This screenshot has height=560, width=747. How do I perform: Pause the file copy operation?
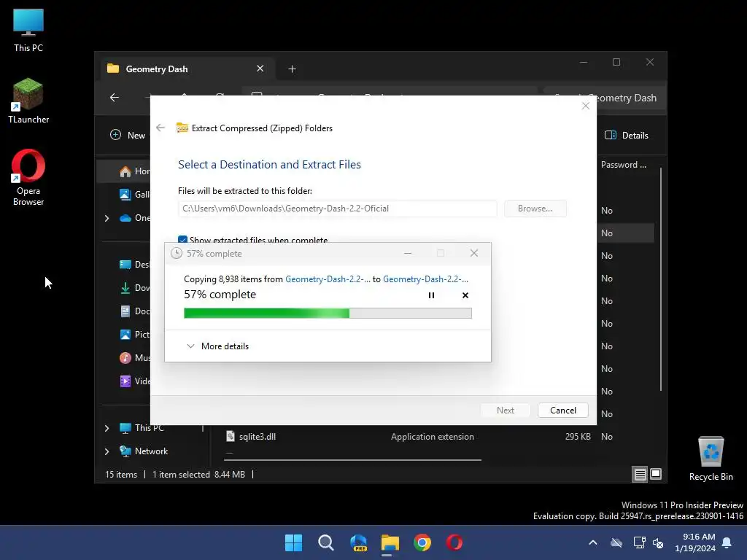click(x=431, y=295)
